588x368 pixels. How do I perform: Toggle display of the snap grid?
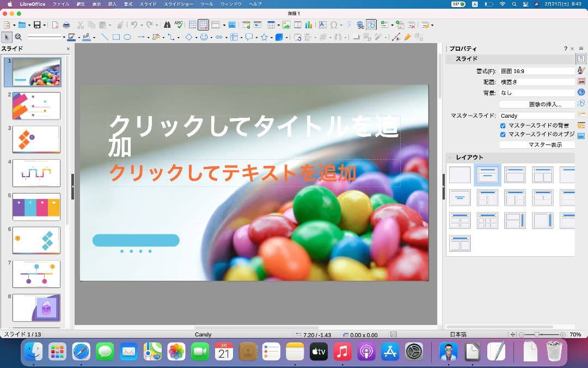click(x=193, y=24)
